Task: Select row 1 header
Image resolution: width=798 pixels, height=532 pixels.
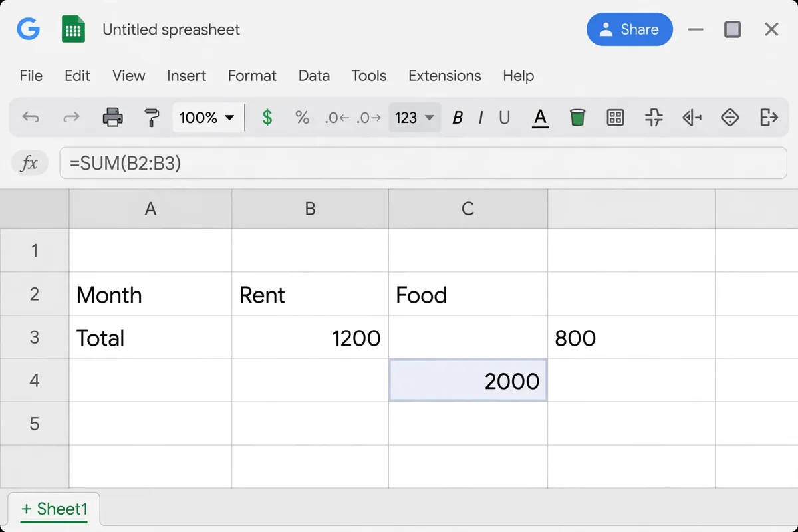Action: pyautogui.click(x=35, y=251)
